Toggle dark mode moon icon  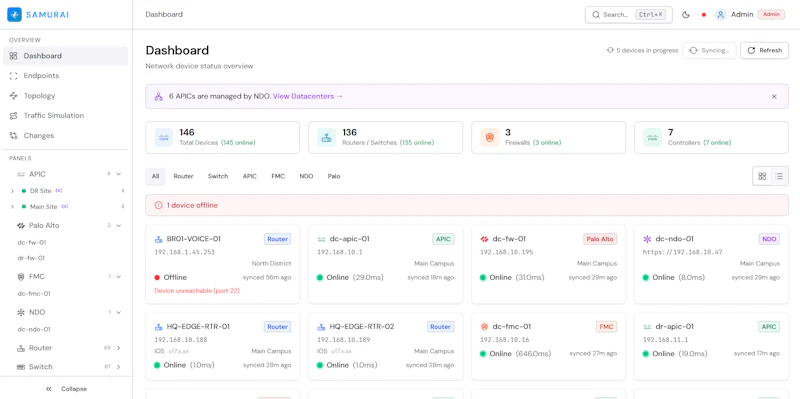click(686, 15)
